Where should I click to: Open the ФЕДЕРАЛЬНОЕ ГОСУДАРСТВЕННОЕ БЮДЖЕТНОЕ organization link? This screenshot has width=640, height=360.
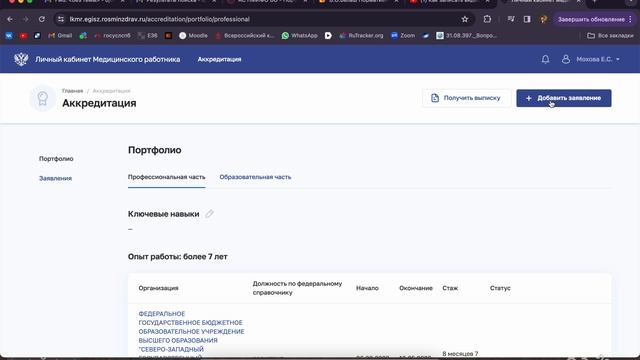point(191,336)
